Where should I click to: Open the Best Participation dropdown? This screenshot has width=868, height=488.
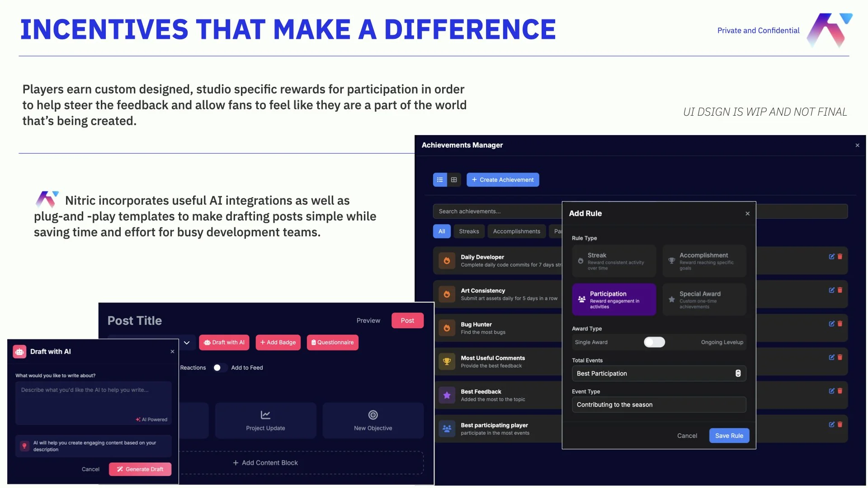click(x=659, y=374)
